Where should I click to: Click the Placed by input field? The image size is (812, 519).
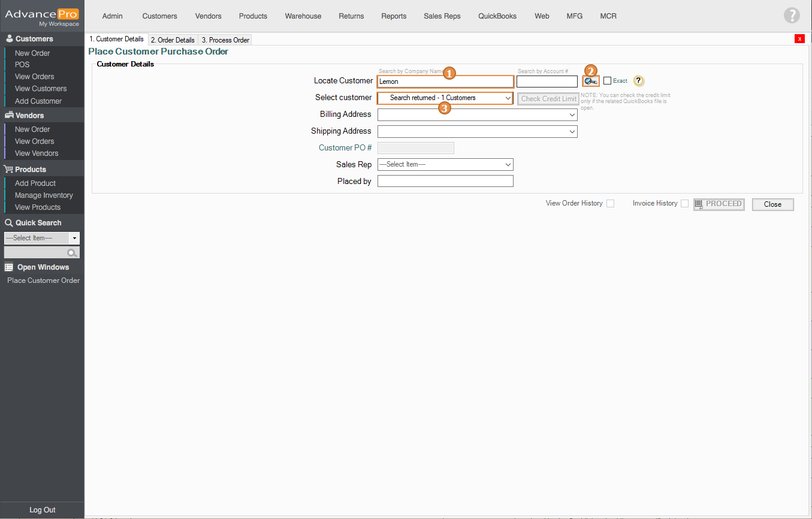(445, 181)
